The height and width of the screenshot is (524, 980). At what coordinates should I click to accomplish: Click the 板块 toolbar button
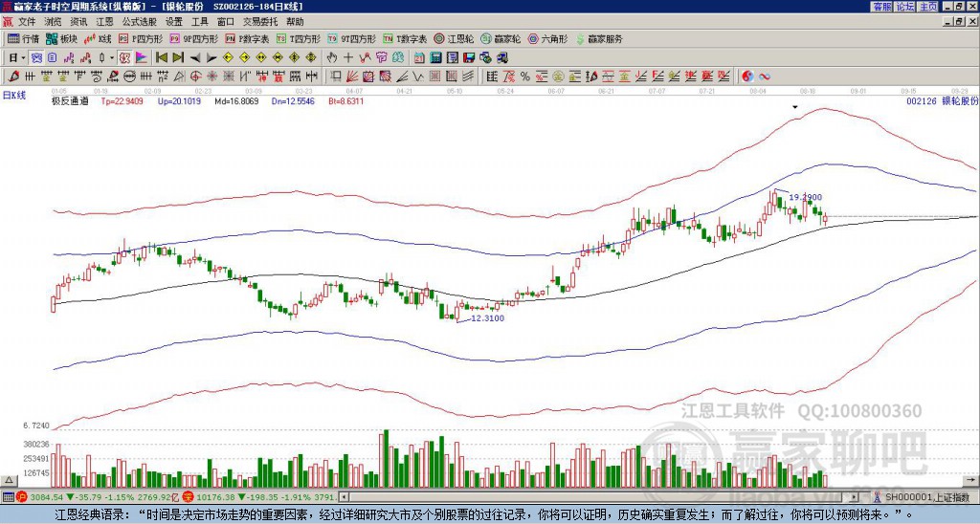(x=61, y=38)
